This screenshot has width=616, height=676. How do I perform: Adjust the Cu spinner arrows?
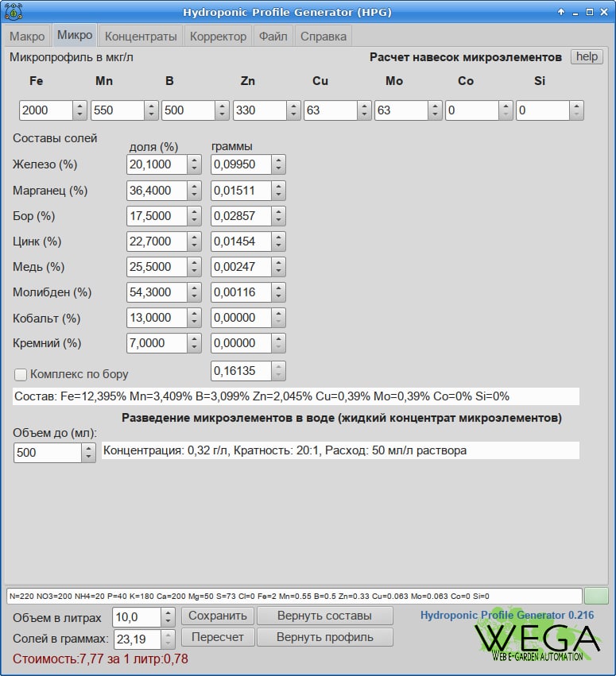[x=365, y=110]
